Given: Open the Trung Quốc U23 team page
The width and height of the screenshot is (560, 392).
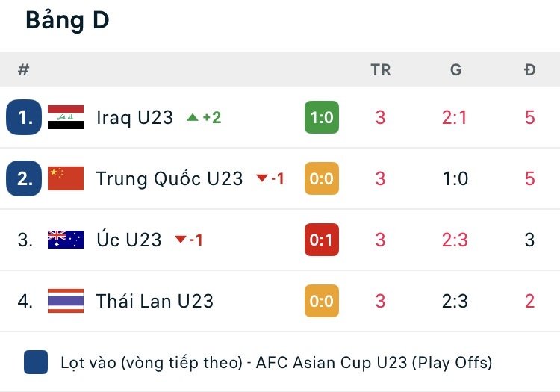Looking at the screenshot, I should [169, 178].
